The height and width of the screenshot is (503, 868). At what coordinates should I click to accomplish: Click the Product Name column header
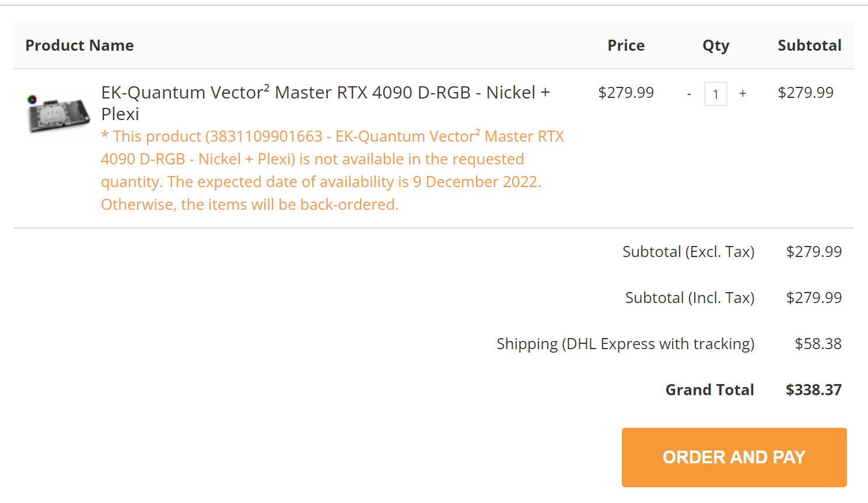[79, 45]
